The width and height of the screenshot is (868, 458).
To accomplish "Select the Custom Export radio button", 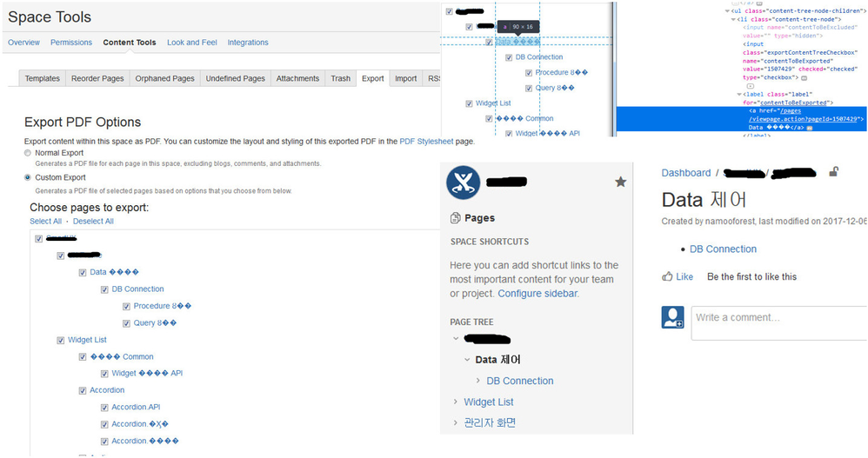I will (x=28, y=177).
